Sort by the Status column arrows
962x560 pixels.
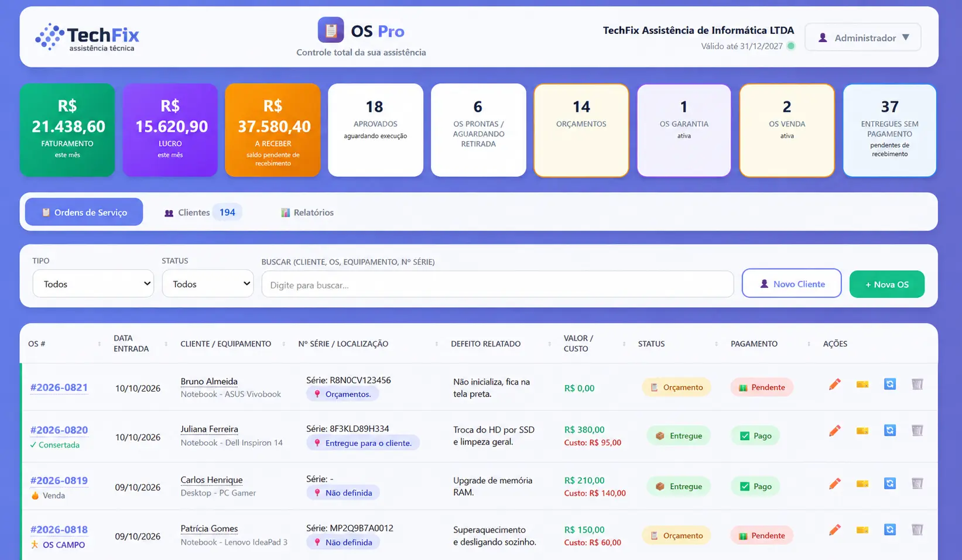[x=716, y=344]
